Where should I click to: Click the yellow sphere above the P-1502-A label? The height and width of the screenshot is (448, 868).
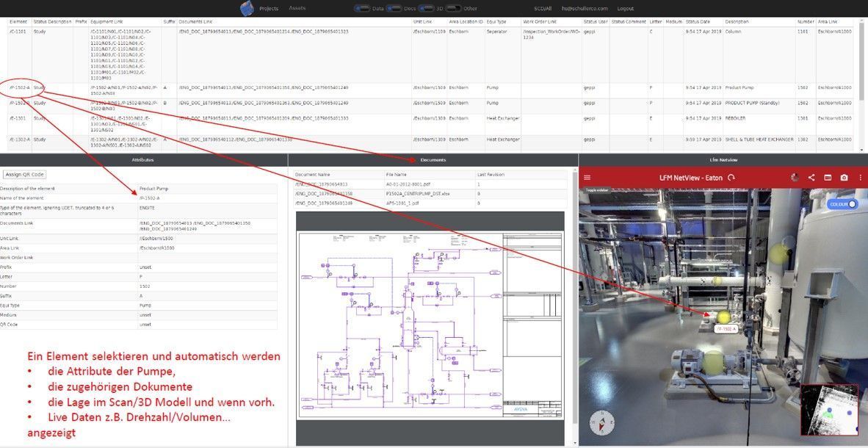point(723,317)
